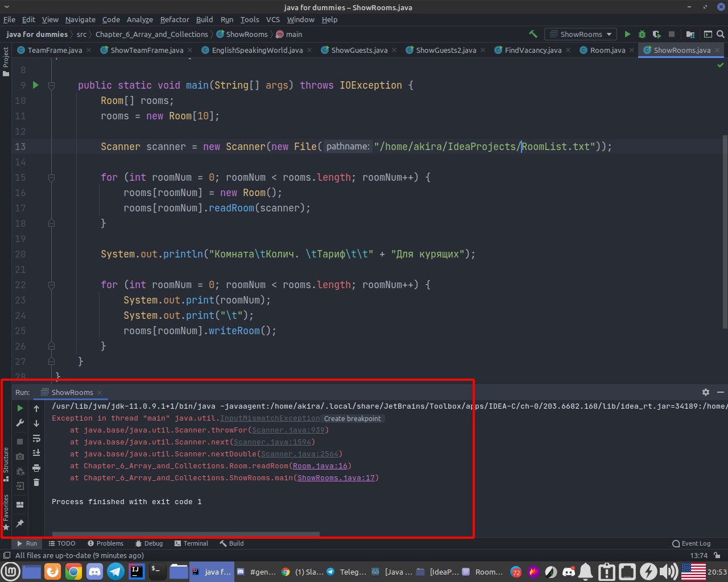
Task: Click the volume speaker tray icon
Action: click(x=669, y=571)
